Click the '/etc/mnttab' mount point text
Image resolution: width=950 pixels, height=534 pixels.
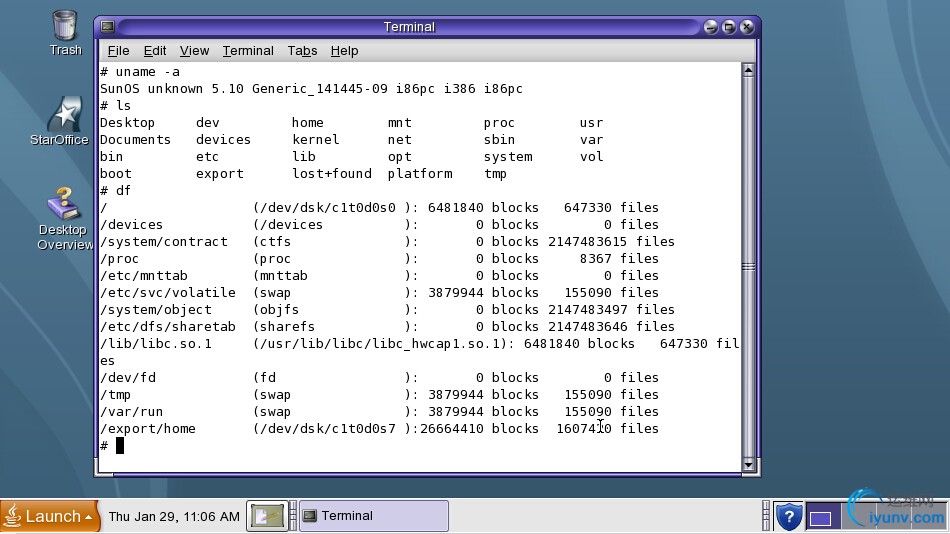point(144,275)
